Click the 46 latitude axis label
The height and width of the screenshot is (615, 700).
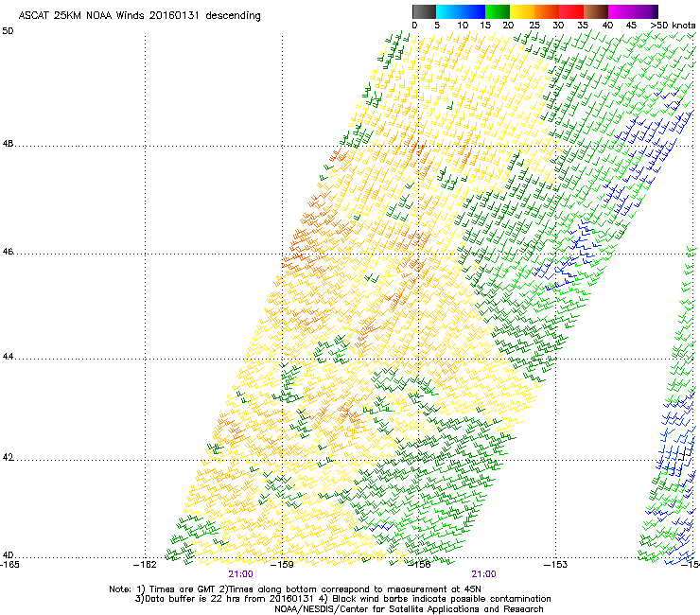click(x=8, y=252)
